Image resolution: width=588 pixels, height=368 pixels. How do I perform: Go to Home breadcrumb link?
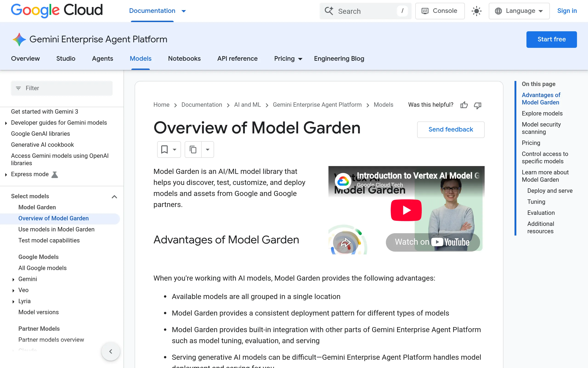pos(161,105)
